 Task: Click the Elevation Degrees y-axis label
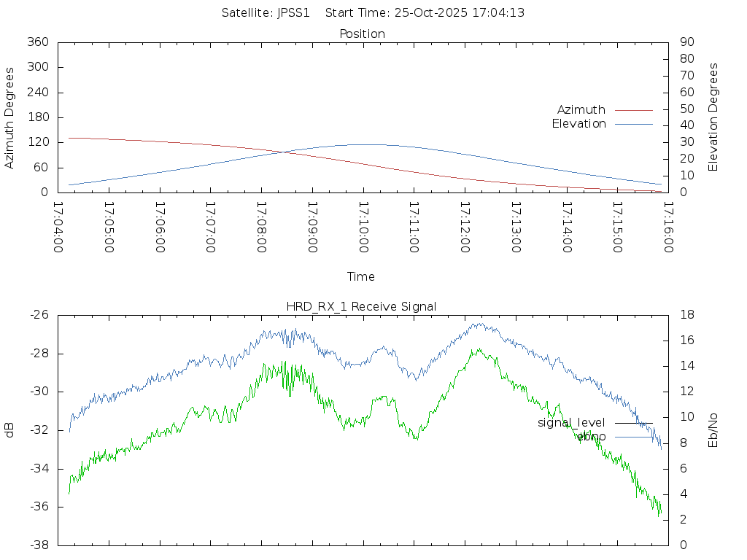pos(713,117)
